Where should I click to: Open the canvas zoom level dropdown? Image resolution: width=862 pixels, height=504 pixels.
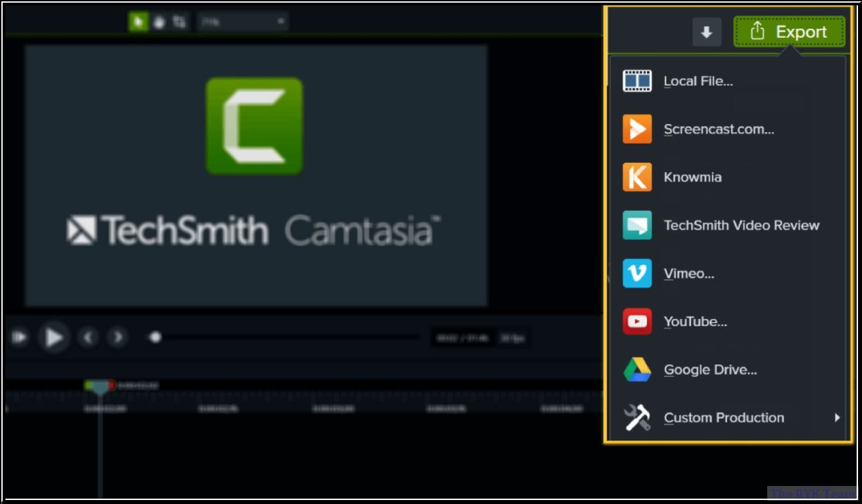(x=242, y=22)
